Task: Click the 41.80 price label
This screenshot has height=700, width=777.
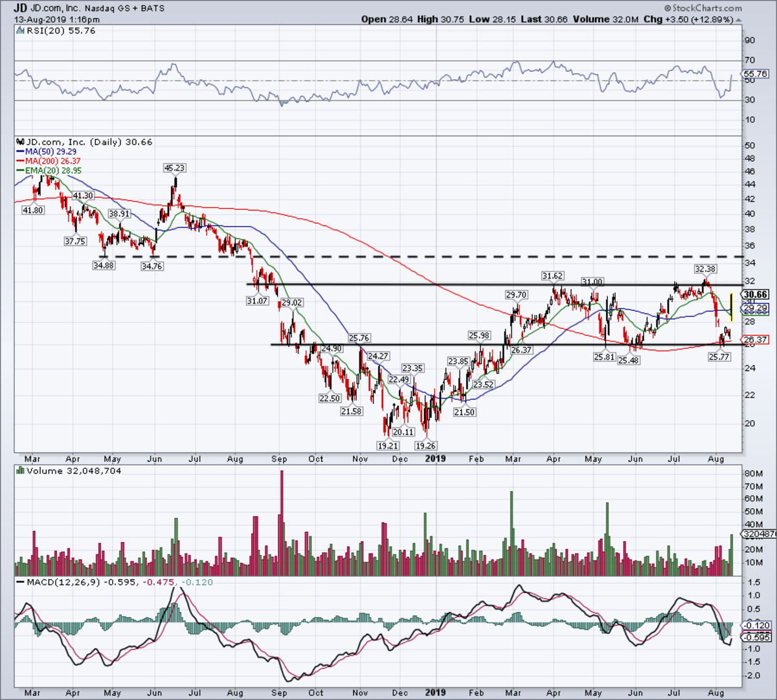Action: click(32, 210)
